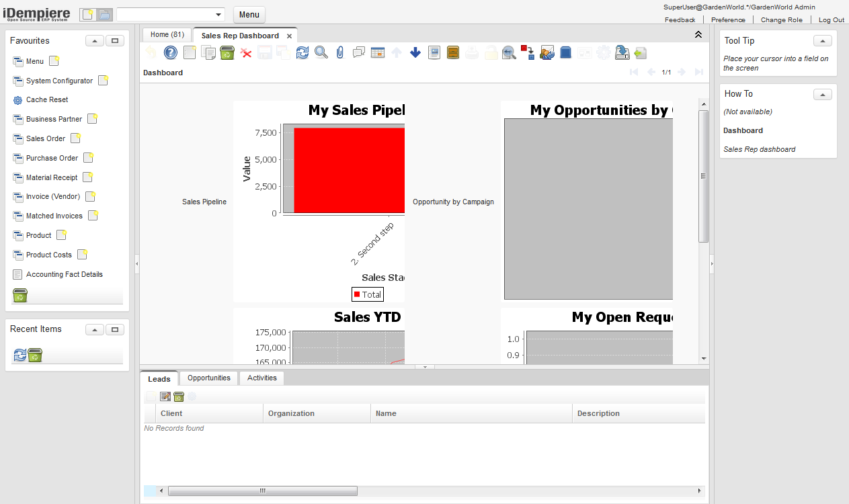Image resolution: width=849 pixels, height=504 pixels.
Task: Open the search combo box dropdown arrow
Action: (218, 15)
